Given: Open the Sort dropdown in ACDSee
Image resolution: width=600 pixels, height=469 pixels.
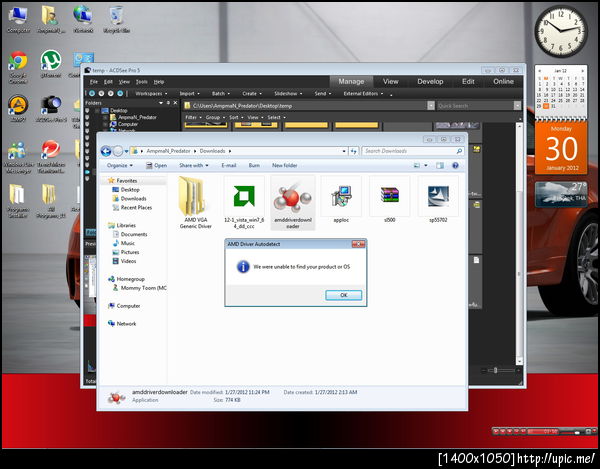Looking at the screenshot, I should coord(235,117).
